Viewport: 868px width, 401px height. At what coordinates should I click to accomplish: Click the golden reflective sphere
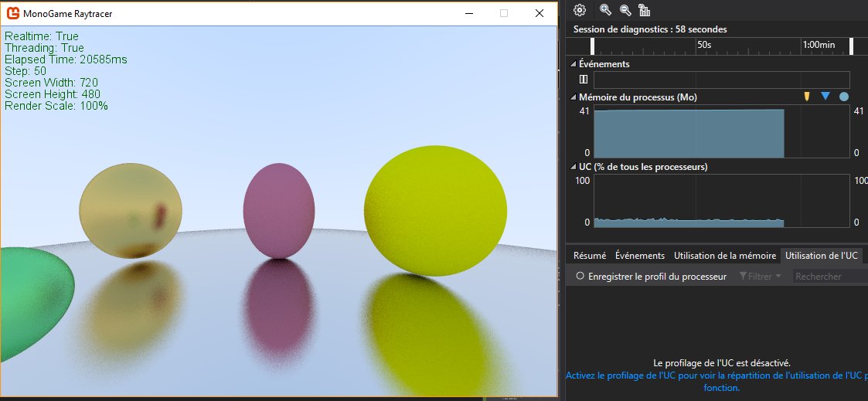[x=131, y=211]
